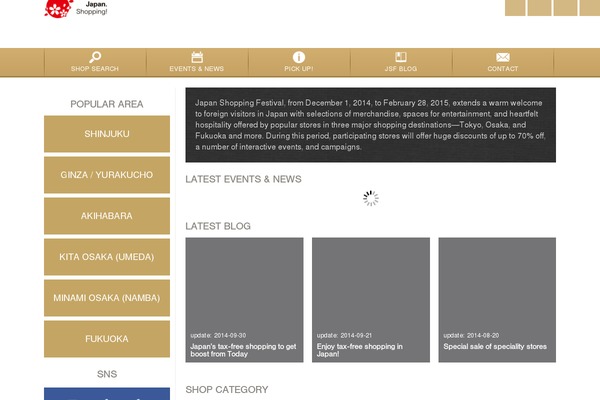Click the magnifier icon above Shop Search

tap(95, 57)
